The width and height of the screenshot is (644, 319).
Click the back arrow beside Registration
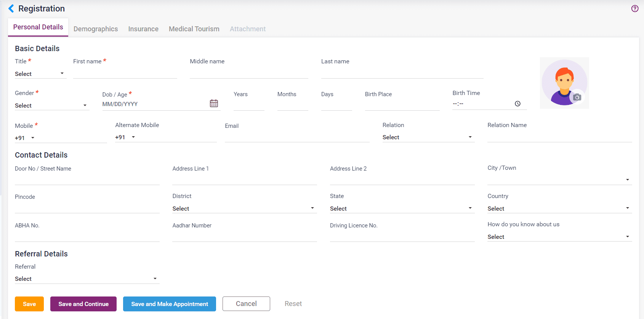(11, 9)
